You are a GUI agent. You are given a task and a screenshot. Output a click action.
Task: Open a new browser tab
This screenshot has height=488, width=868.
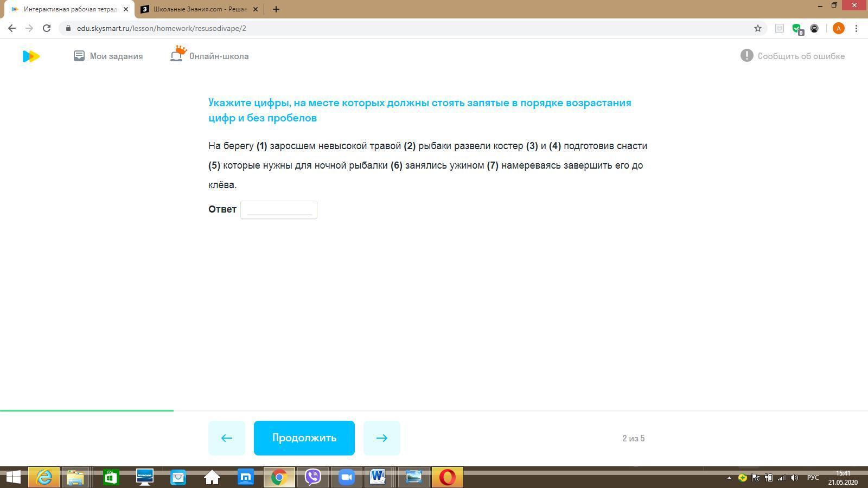276,9
